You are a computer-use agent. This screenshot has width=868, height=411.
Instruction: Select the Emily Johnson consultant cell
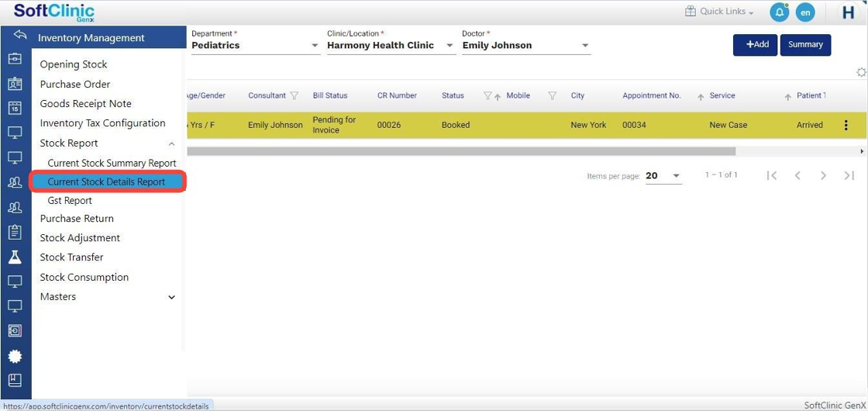275,125
